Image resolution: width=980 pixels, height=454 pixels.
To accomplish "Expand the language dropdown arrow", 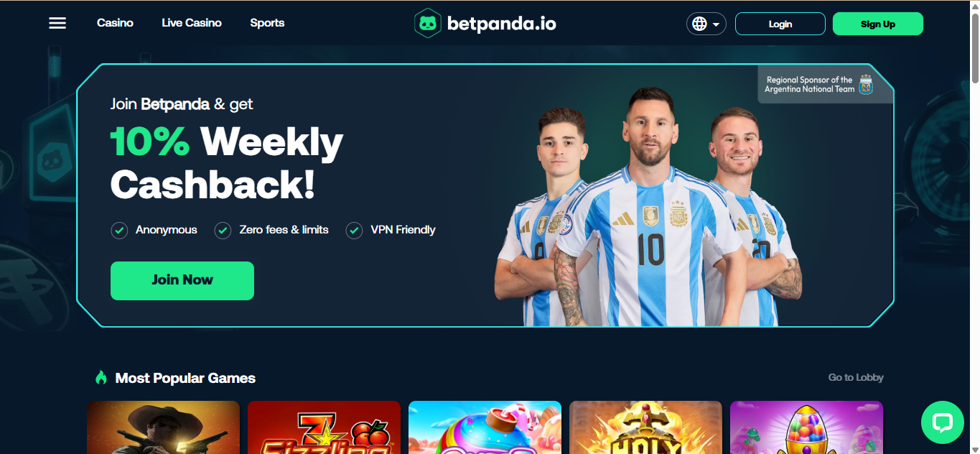I will 716,24.
